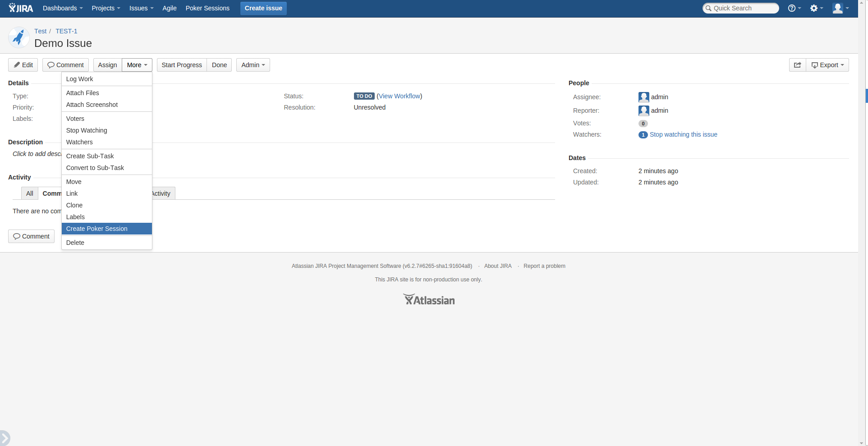Click the JIRA logo in header
The height and width of the screenshot is (446, 868).
click(x=21, y=8)
